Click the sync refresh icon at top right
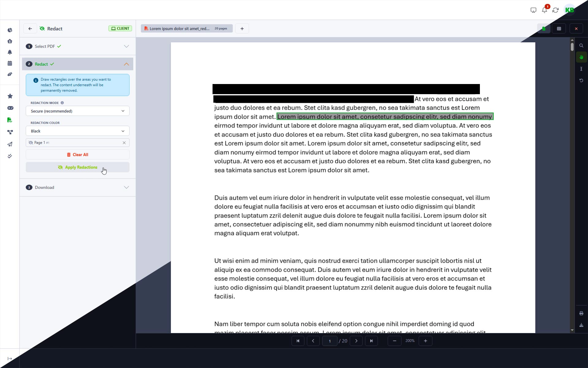This screenshot has width=588, height=368. 556,10
